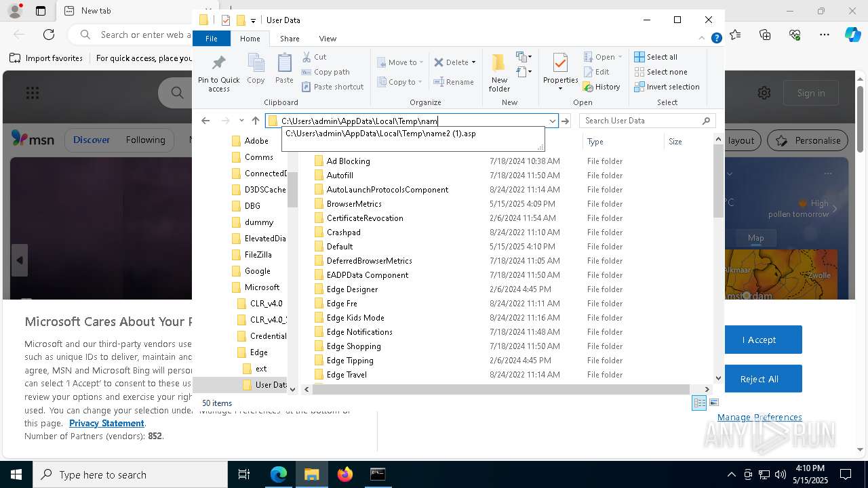Expand address bar history dropdown
Image resolution: width=868 pixels, height=488 pixels.
tap(553, 121)
